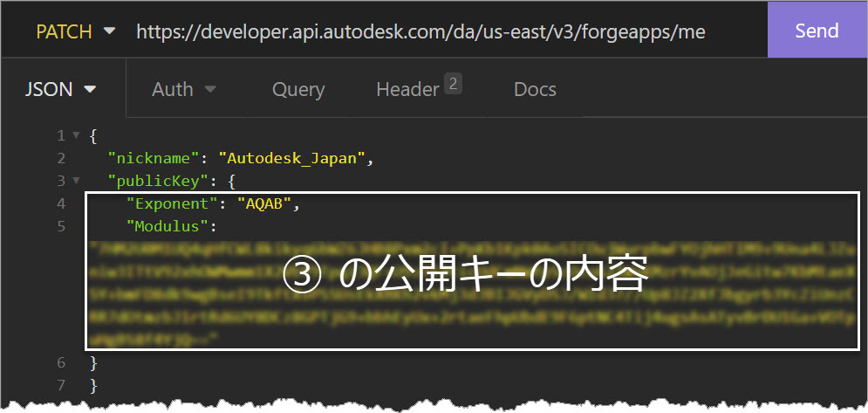The height and width of the screenshot is (413, 868).
Task: Open the Auth tab dropdown
Action: tap(184, 89)
